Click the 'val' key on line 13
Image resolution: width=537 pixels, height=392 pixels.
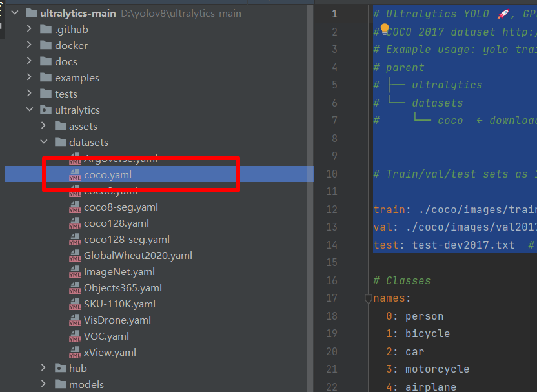pyautogui.click(x=383, y=227)
